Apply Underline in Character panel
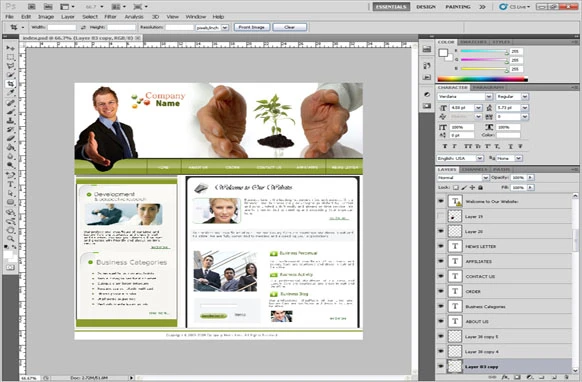582x382 pixels. pos(511,146)
